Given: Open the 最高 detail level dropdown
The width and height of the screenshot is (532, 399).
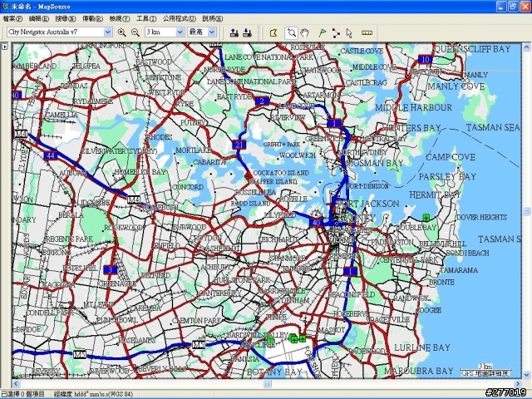Looking at the screenshot, I should 212,32.
